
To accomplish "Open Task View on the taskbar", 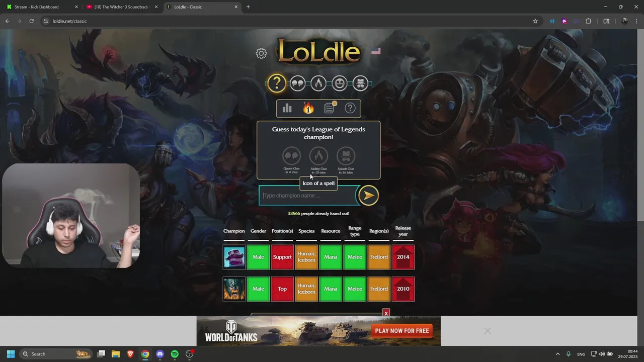I will (101, 354).
